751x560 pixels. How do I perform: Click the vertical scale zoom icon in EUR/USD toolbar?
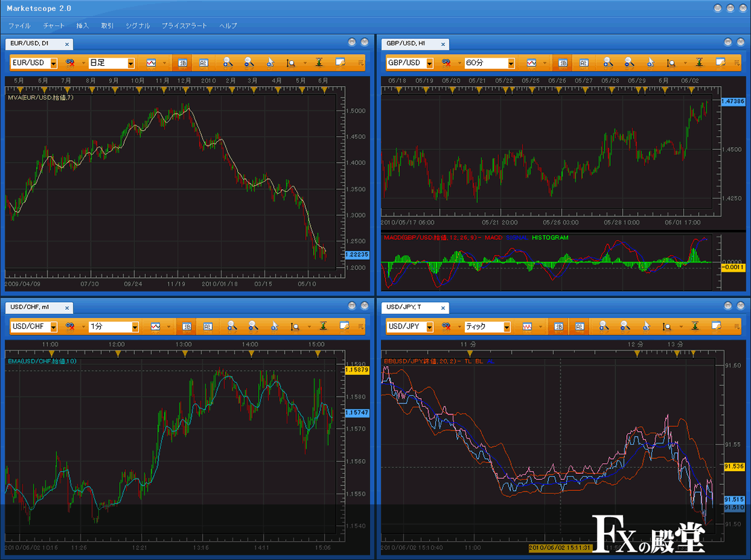pyautogui.click(x=290, y=63)
